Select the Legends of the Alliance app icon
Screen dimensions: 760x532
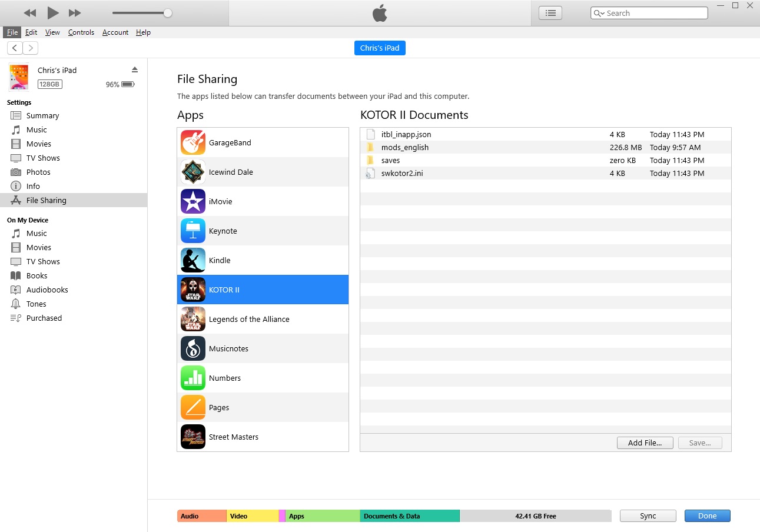[x=193, y=319]
